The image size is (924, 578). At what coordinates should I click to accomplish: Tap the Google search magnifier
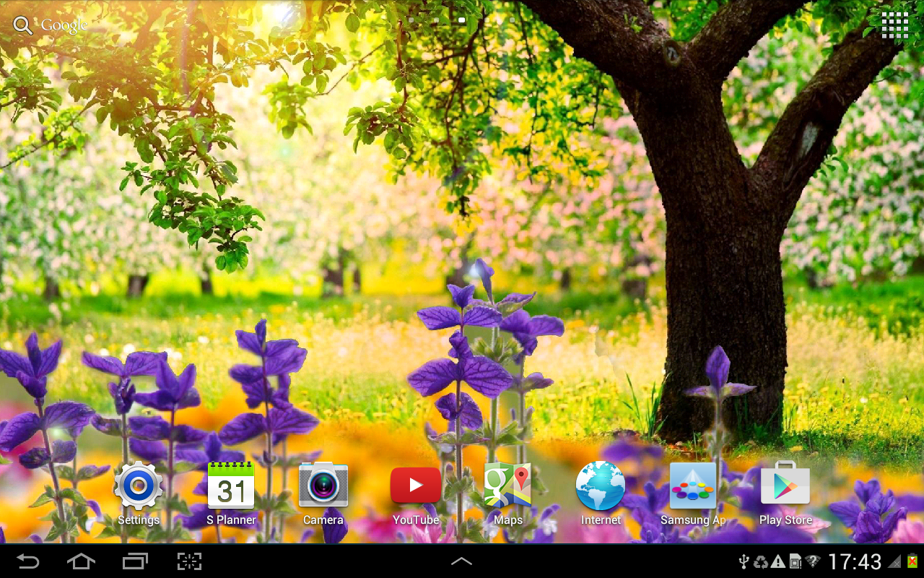click(22, 24)
